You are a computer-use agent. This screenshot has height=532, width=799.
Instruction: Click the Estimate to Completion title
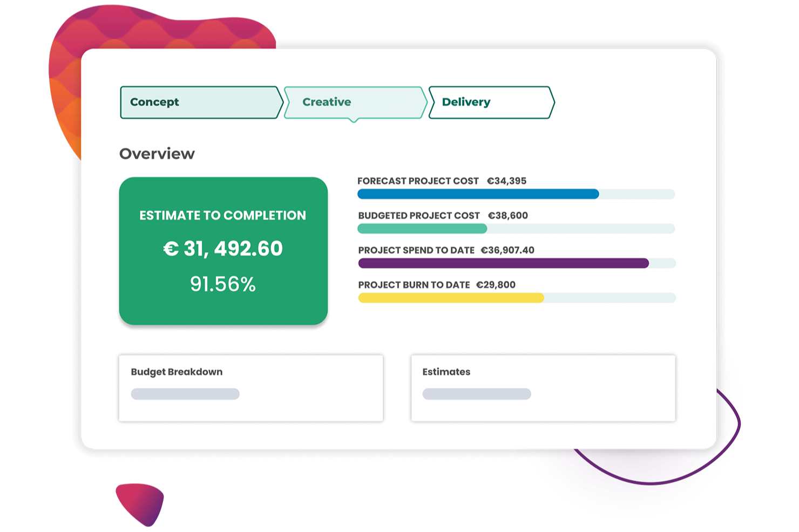coord(222,215)
